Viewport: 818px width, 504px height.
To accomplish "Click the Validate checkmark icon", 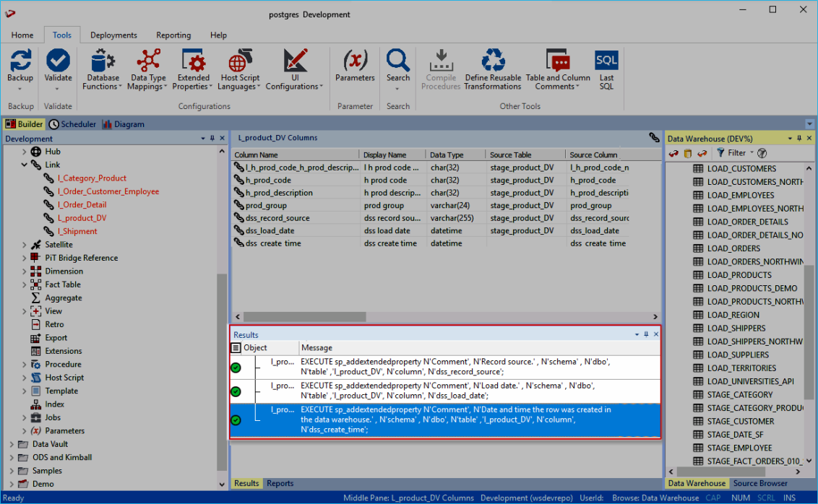I will coord(58,61).
